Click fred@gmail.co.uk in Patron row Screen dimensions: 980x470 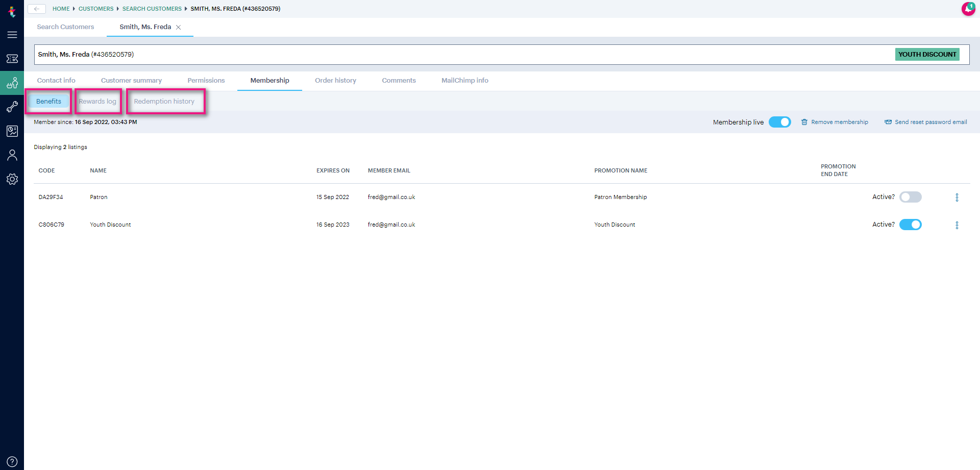[x=391, y=197]
